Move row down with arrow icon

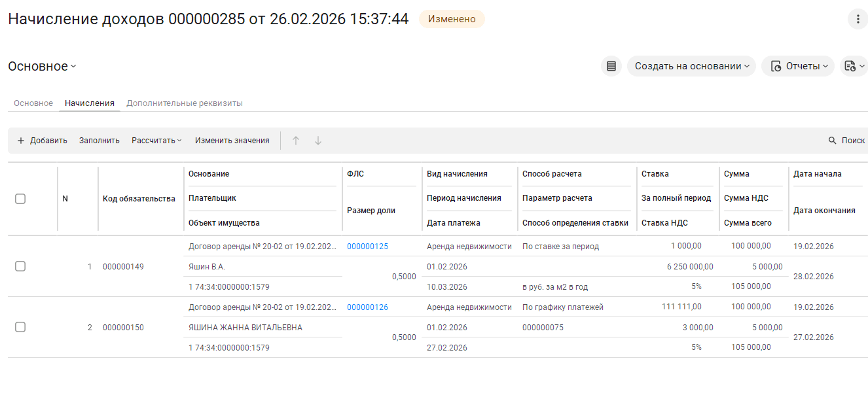point(318,141)
